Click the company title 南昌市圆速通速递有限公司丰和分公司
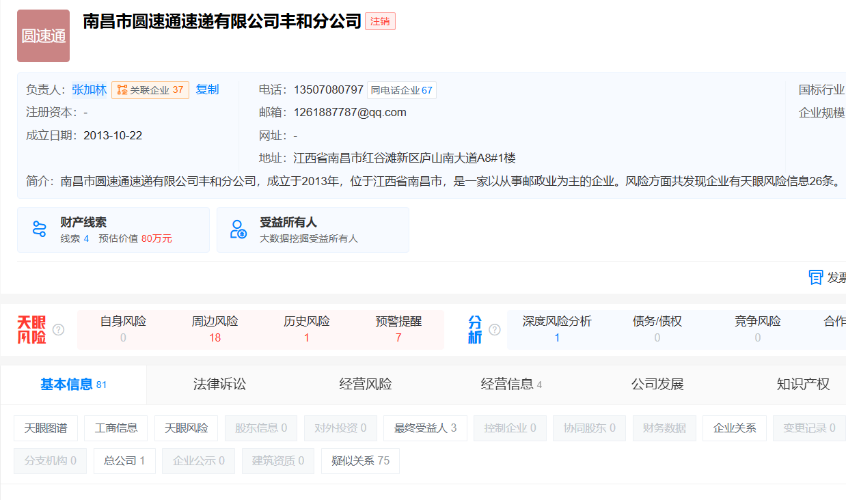 coord(222,21)
